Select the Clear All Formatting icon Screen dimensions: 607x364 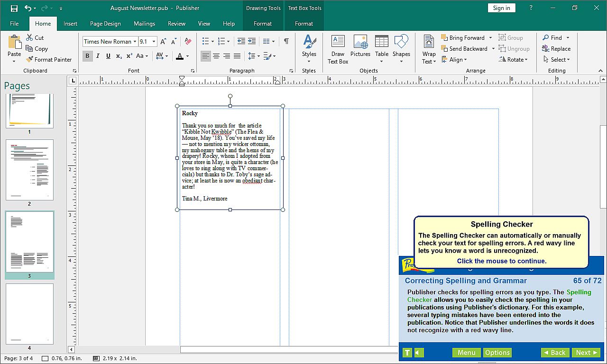coord(188,41)
